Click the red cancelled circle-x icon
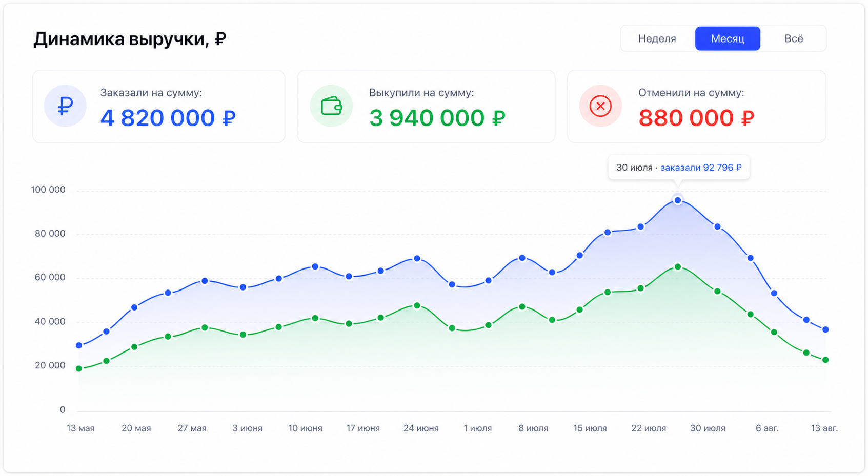This screenshot has width=868, height=476. [x=600, y=106]
